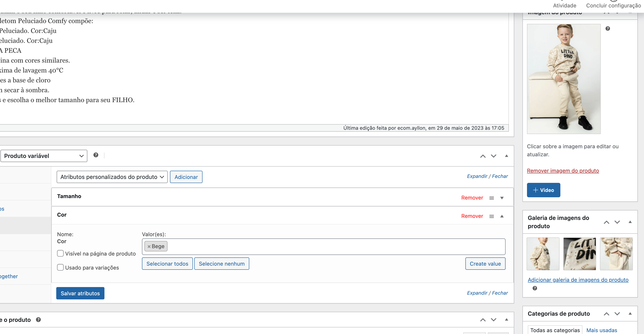Move product gallery panel down

[617, 222]
